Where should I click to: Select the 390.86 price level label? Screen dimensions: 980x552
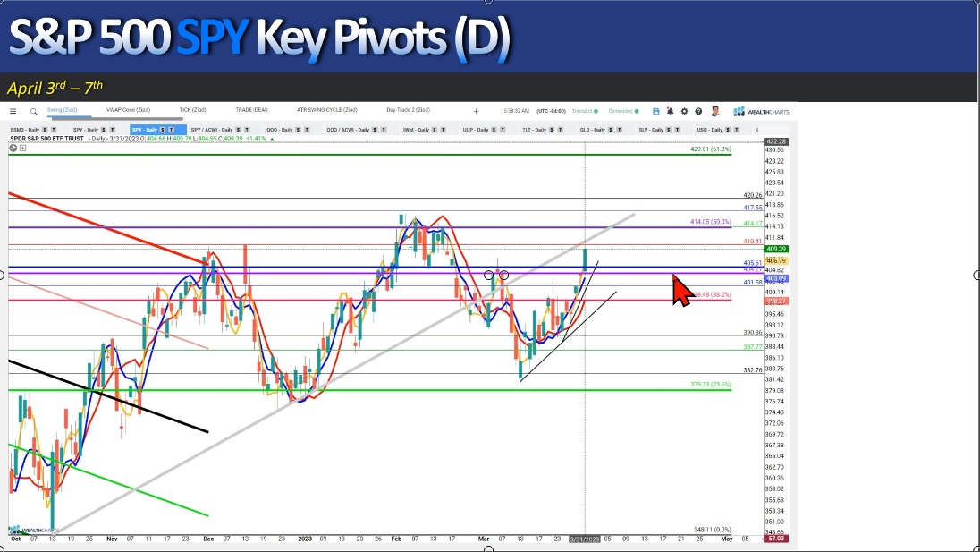pyautogui.click(x=753, y=333)
